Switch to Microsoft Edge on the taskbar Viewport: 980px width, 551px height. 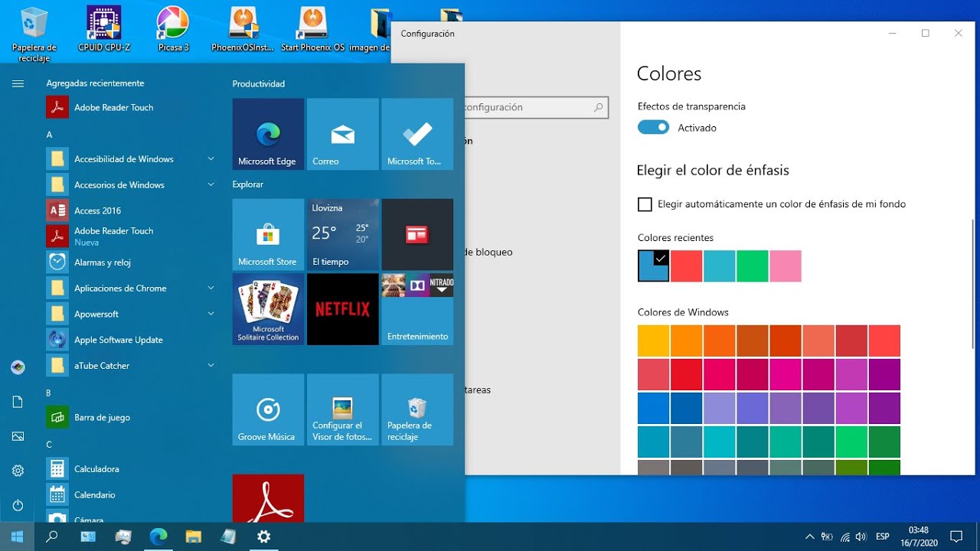coord(158,536)
